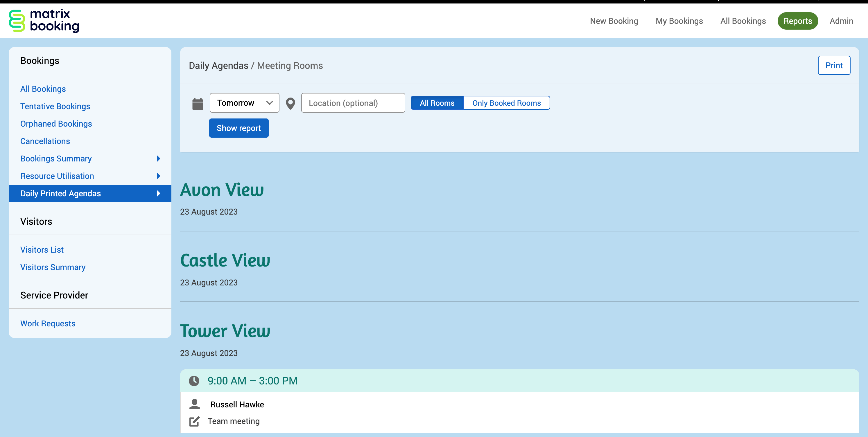Switch to Only Booked Rooms

[506, 103]
